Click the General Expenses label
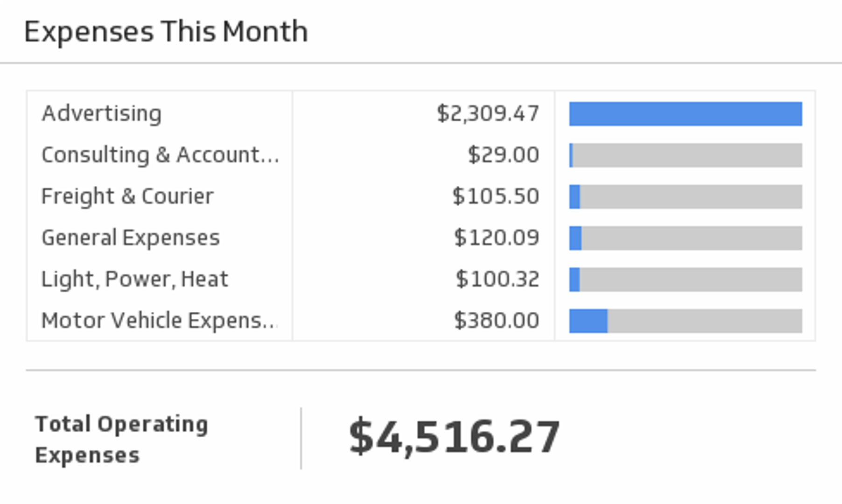The height and width of the screenshot is (504, 842). coord(131,238)
